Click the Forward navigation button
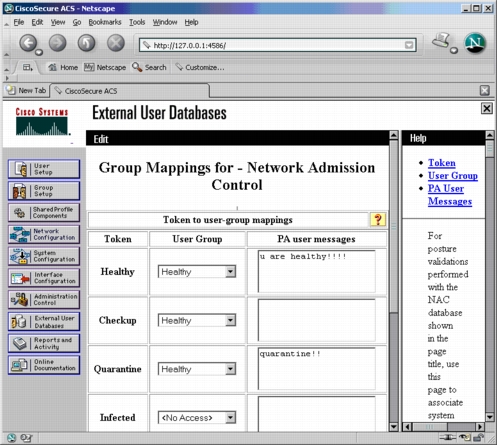 [58, 43]
